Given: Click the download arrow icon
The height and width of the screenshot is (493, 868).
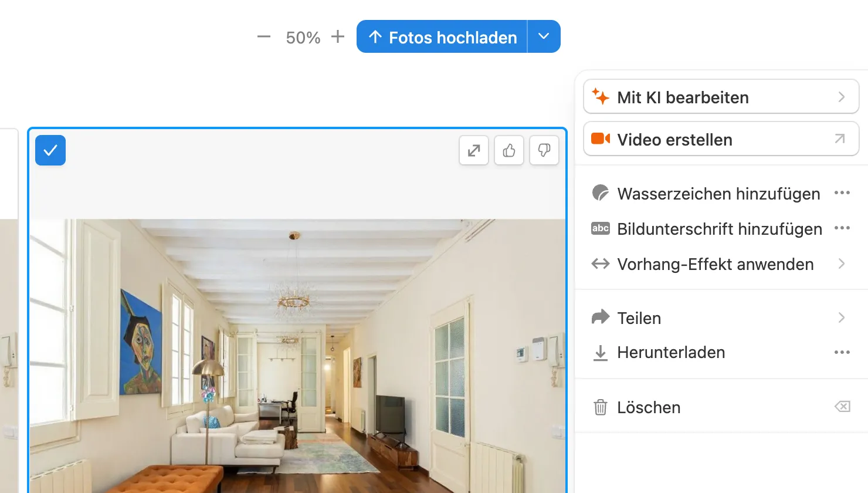Looking at the screenshot, I should click(601, 353).
